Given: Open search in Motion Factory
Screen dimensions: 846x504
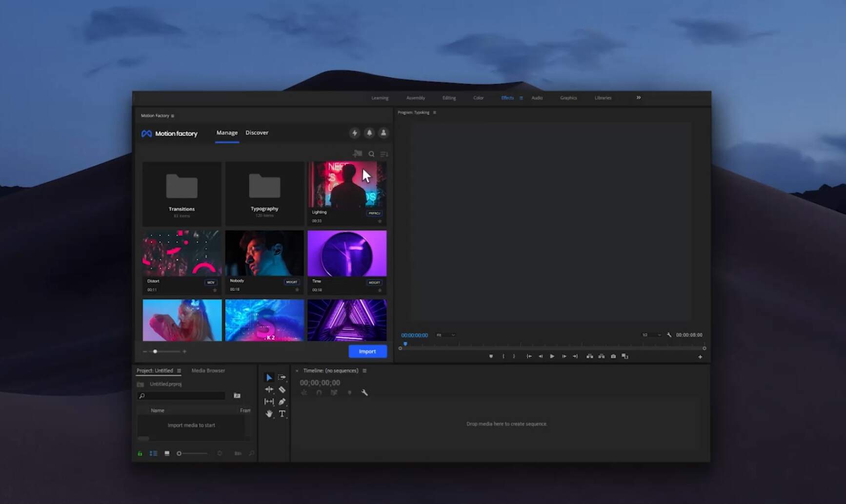Looking at the screenshot, I should (x=371, y=154).
